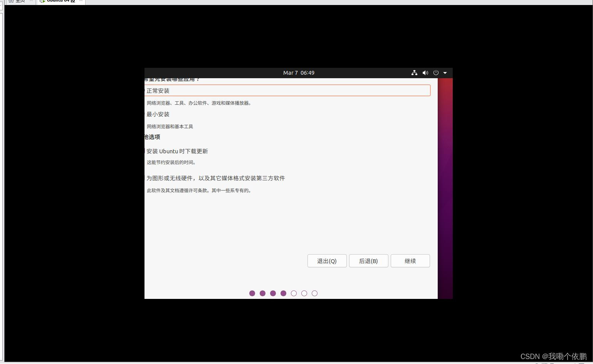Click the text 网络浏览器、工具、办公软件、游戏和媒体播放器。

tap(200, 103)
